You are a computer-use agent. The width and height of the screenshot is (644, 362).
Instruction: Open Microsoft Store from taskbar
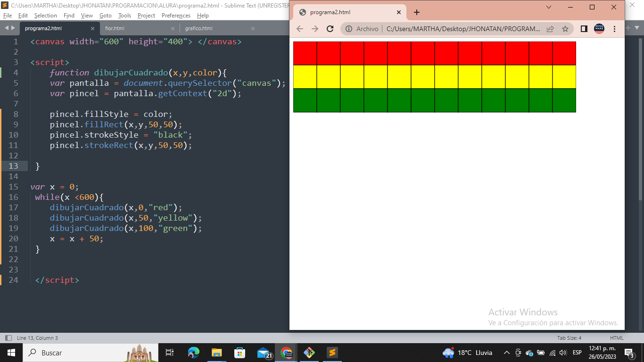click(x=239, y=353)
